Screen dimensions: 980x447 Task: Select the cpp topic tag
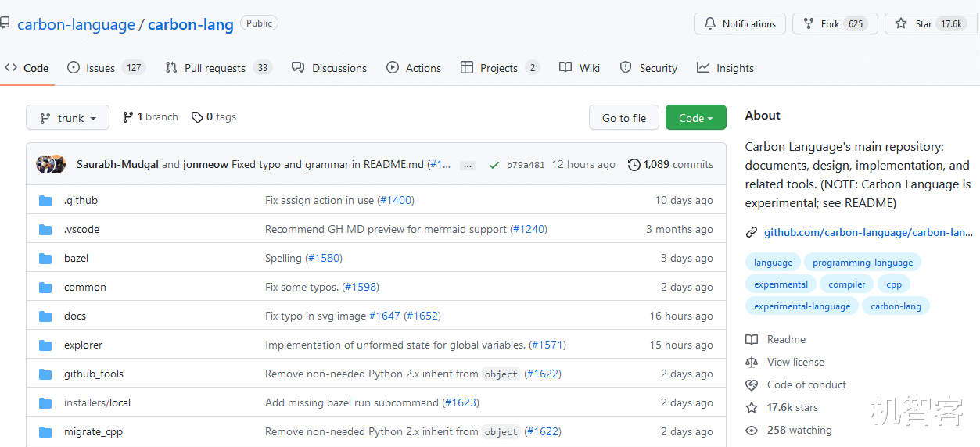pyautogui.click(x=894, y=284)
